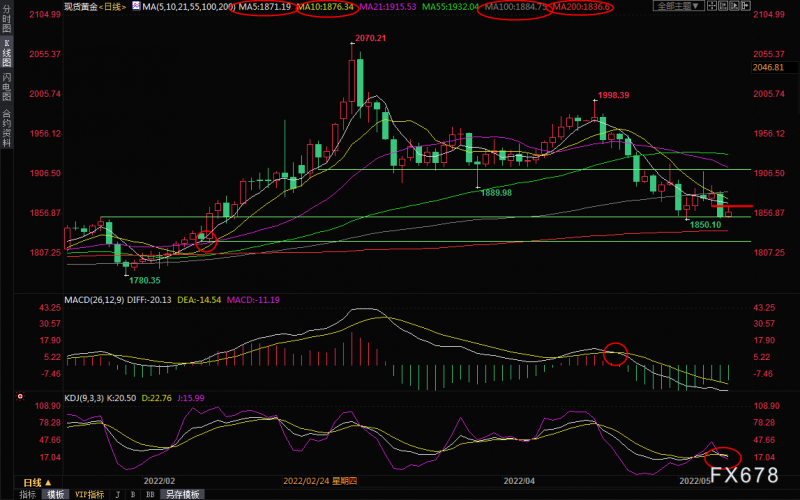Viewport: 800px width, 500px height.
Task: Select the 模板 bottom tab
Action: coord(55,494)
